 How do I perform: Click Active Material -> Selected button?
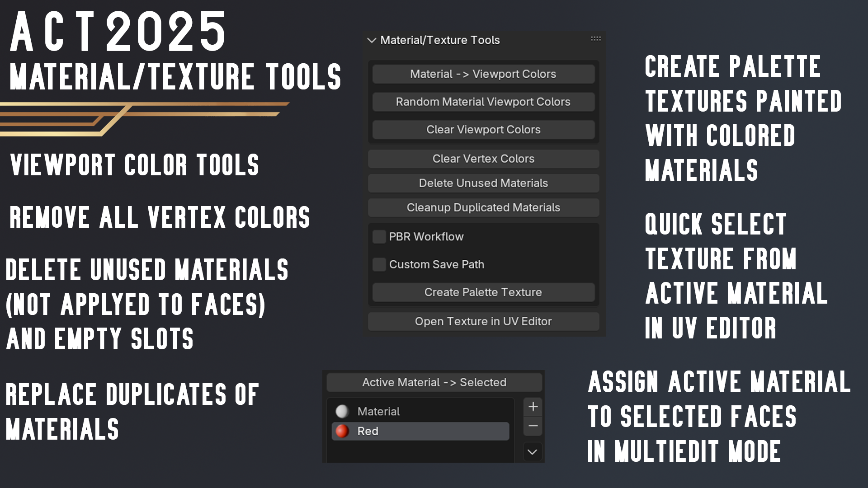[434, 382]
